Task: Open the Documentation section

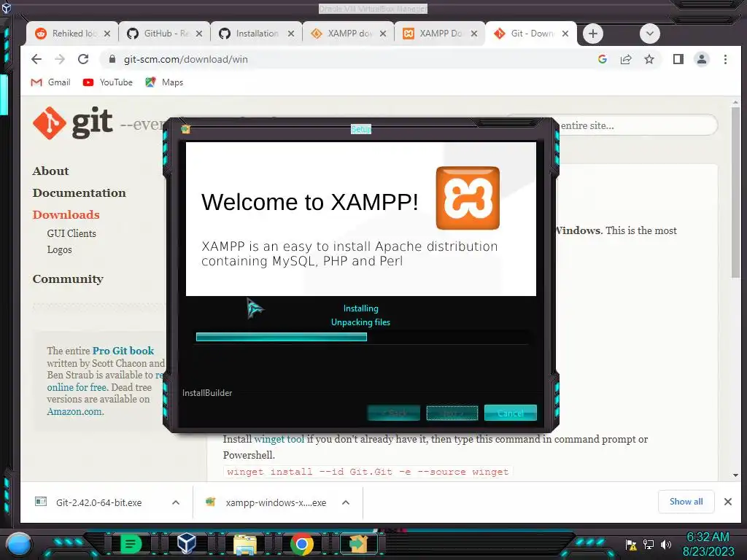Action: tap(79, 192)
